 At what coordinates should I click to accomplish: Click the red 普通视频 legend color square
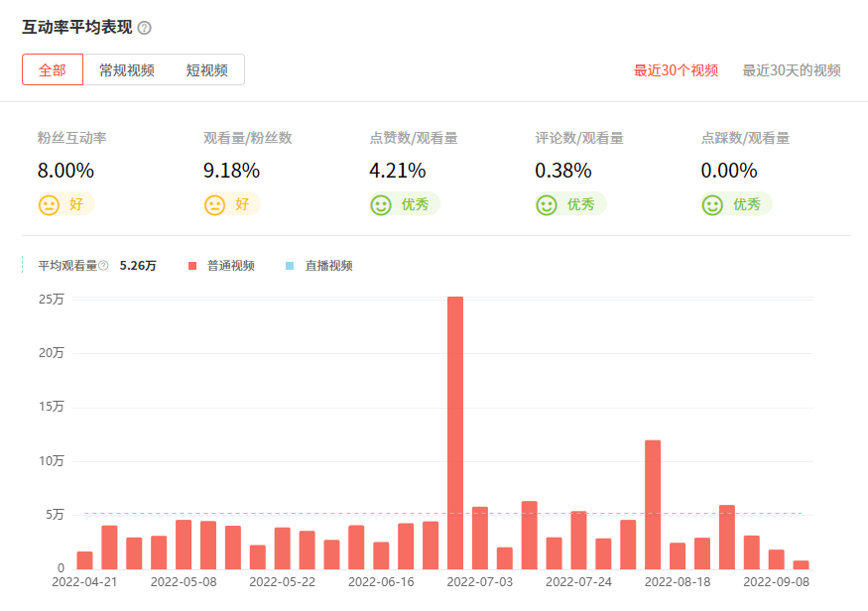click(x=192, y=266)
